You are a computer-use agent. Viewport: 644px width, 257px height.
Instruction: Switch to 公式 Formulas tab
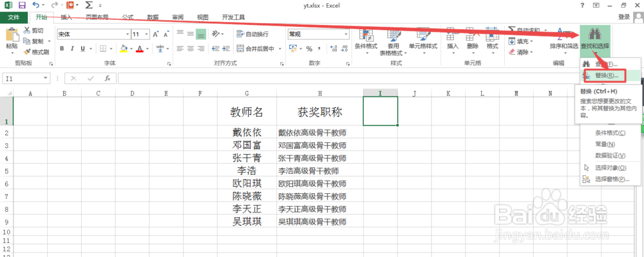[x=128, y=17]
